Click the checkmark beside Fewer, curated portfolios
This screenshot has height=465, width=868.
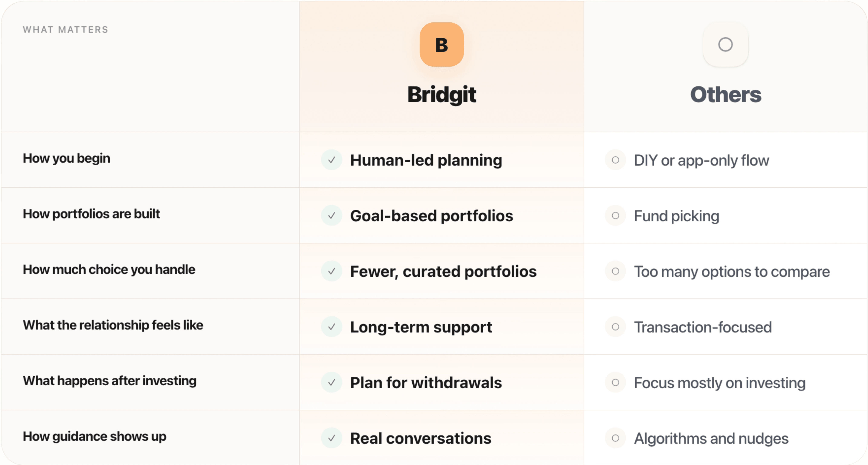332,271
